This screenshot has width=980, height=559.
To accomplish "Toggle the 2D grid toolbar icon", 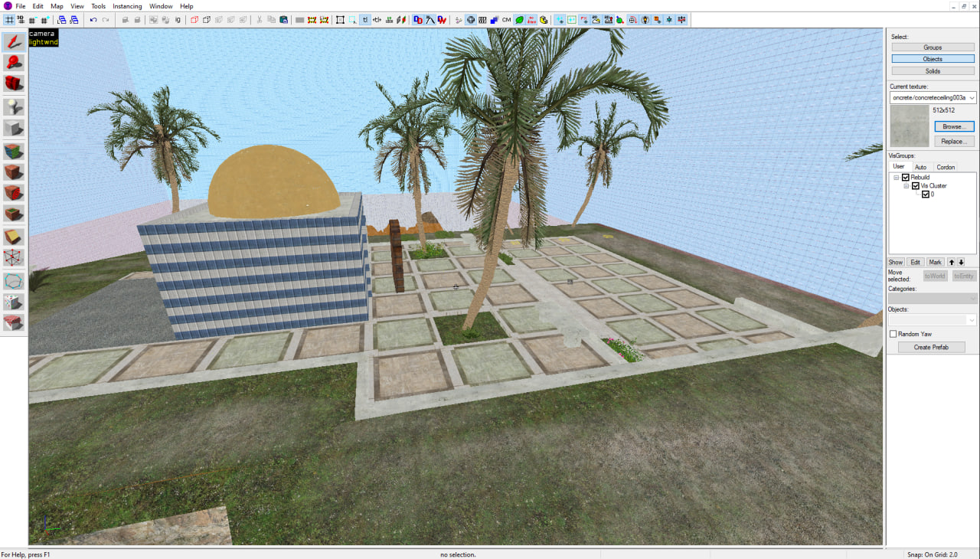I will [x=10, y=20].
